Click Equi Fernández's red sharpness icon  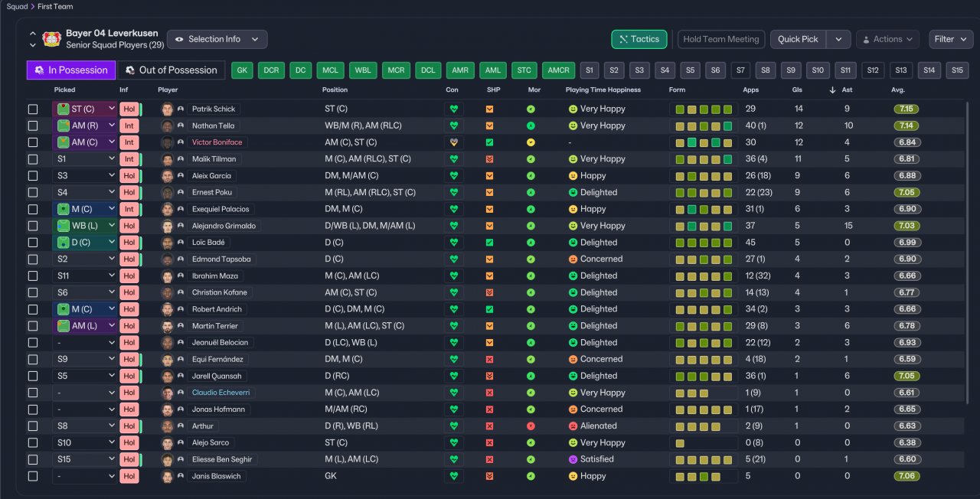(489, 360)
